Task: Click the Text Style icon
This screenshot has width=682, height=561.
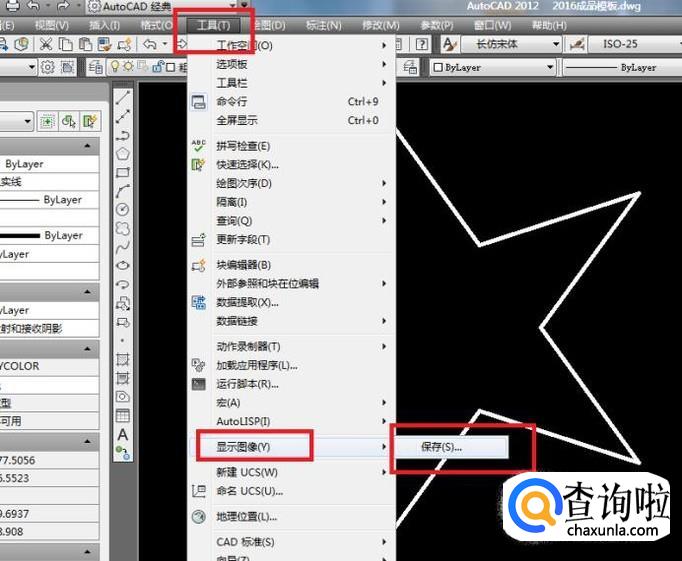Action: click(x=449, y=44)
